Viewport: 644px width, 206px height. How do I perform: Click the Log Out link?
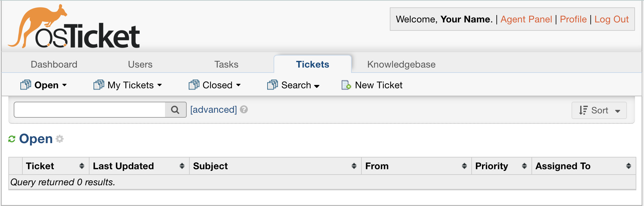pyautogui.click(x=611, y=19)
